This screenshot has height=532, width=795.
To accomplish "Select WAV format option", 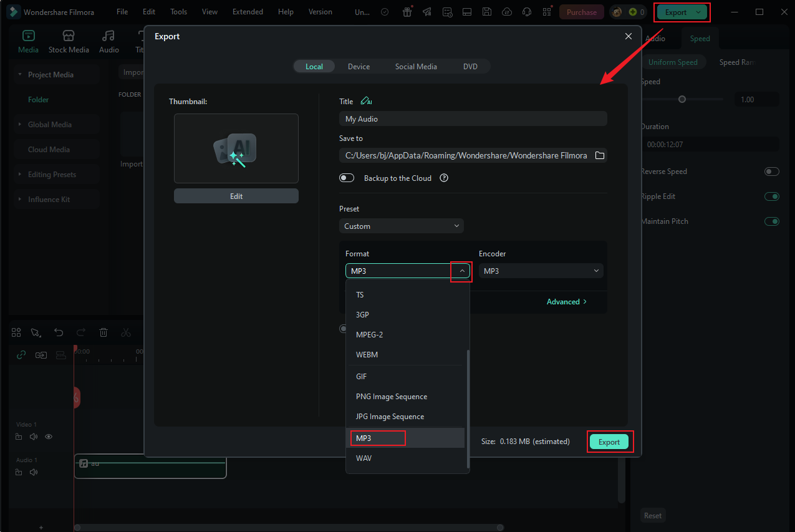I will point(405,458).
